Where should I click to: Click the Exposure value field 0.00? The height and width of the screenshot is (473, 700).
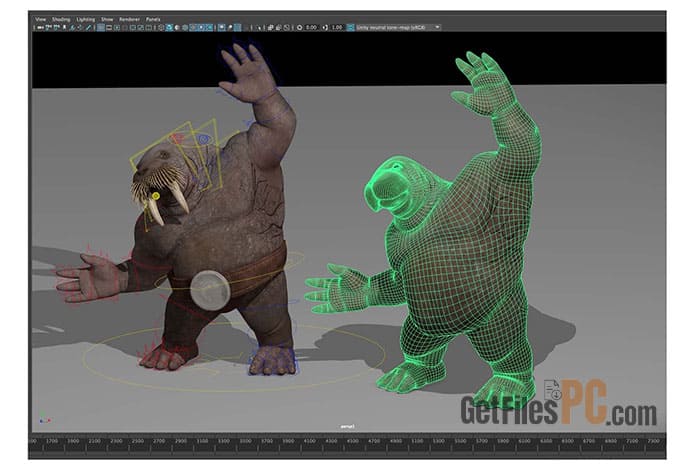point(311,28)
